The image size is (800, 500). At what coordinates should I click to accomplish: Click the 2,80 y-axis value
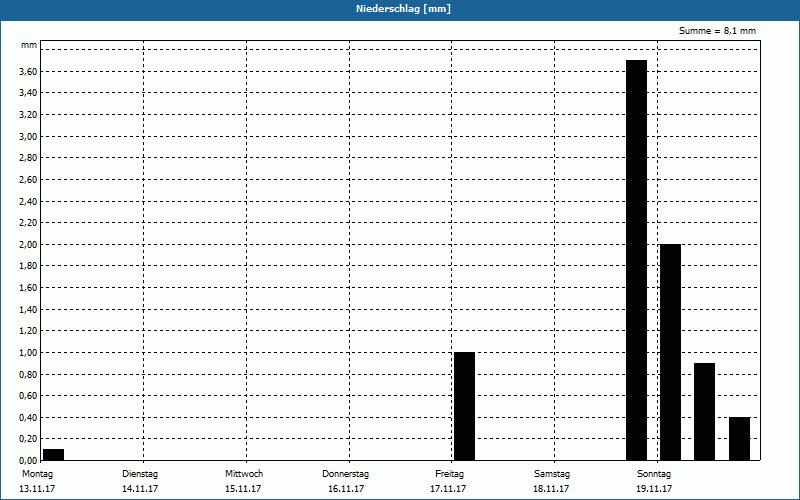28,158
